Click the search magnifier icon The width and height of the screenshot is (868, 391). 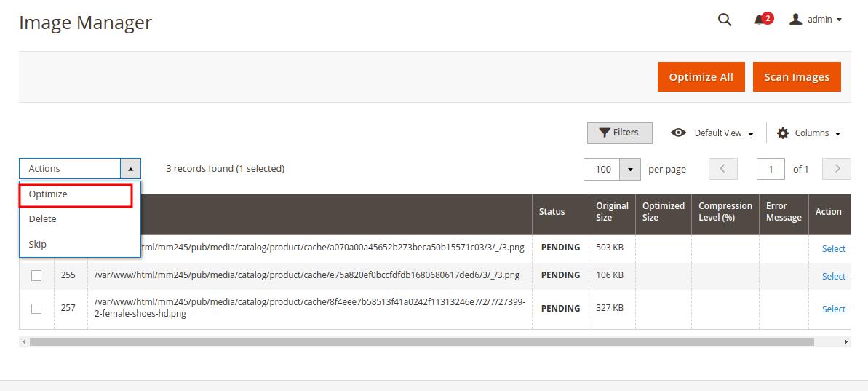tap(724, 20)
